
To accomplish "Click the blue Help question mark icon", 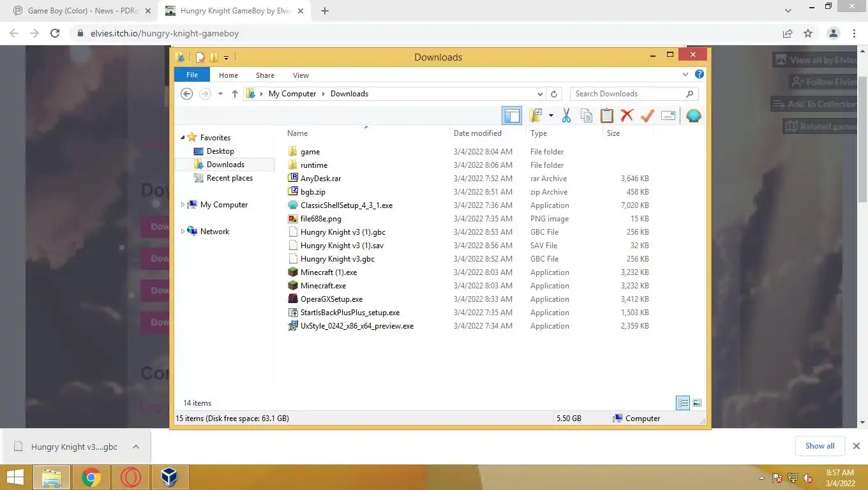I will tap(700, 75).
